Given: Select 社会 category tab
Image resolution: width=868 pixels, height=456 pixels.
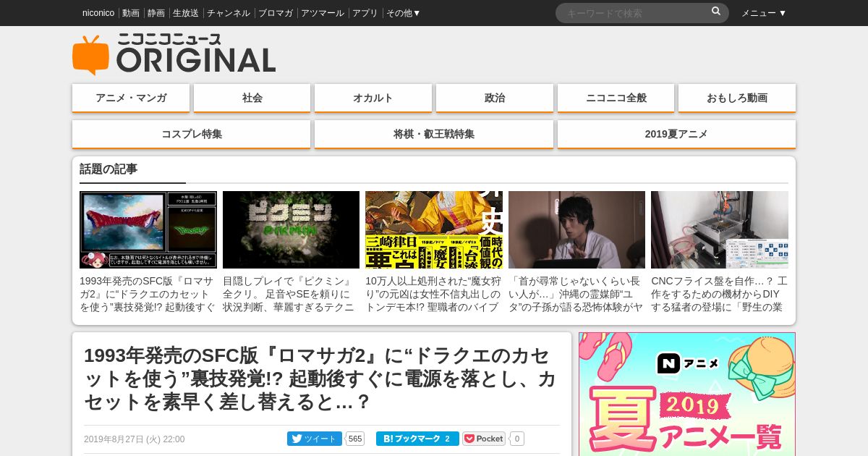Looking at the screenshot, I should point(252,98).
